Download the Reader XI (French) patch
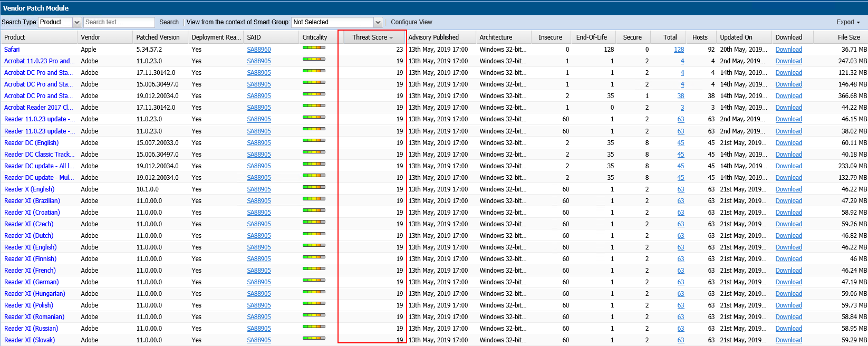Image resolution: width=868 pixels, height=346 pixels. pyautogui.click(x=788, y=271)
